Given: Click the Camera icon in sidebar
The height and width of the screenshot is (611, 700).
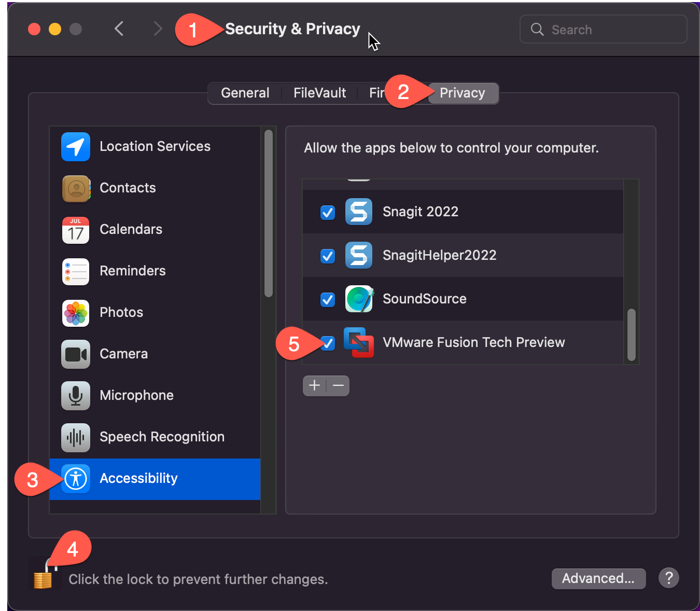Looking at the screenshot, I should coord(76,354).
